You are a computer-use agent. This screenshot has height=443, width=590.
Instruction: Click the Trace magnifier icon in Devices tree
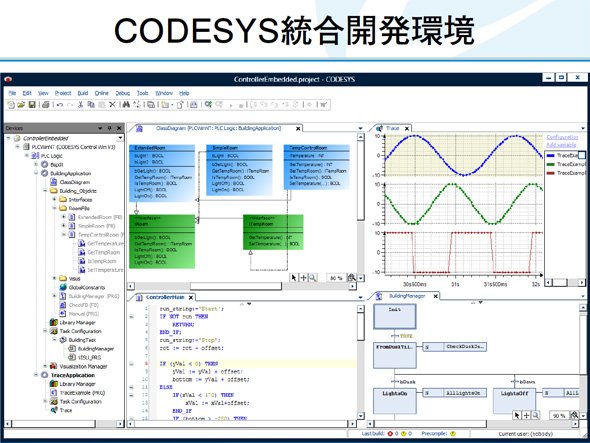(x=54, y=410)
